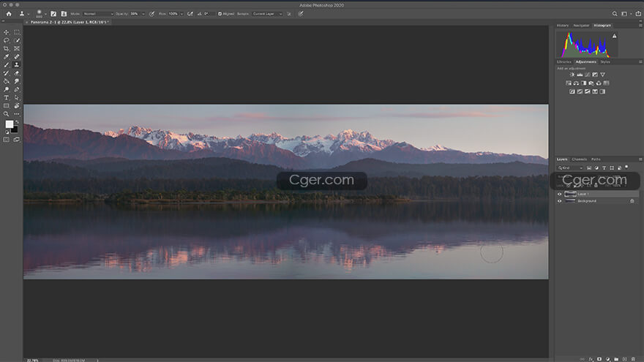Open the Flow slider dropdown arrow
Viewport: 644px width, 362px height.
(181, 14)
